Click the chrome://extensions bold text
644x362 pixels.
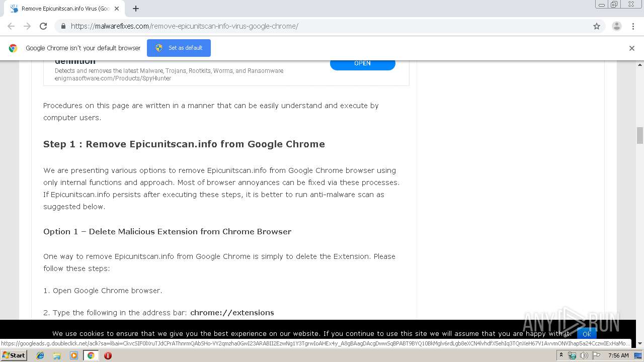tap(232, 313)
